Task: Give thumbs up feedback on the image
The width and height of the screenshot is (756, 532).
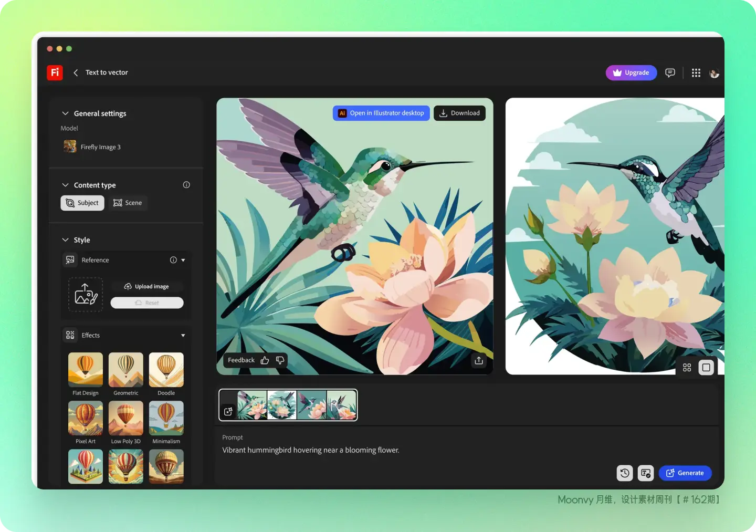Action: tap(265, 360)
